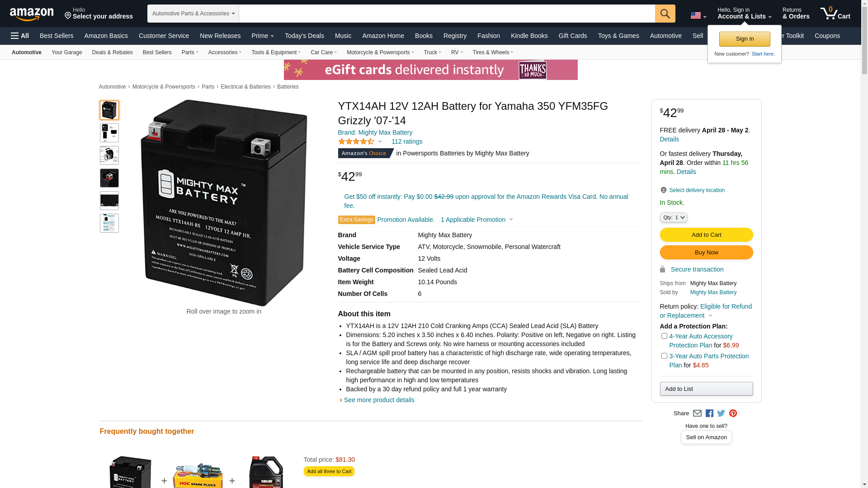Share product on Facebook
This screenshot has width=868, height=488.
coord(709,413)
